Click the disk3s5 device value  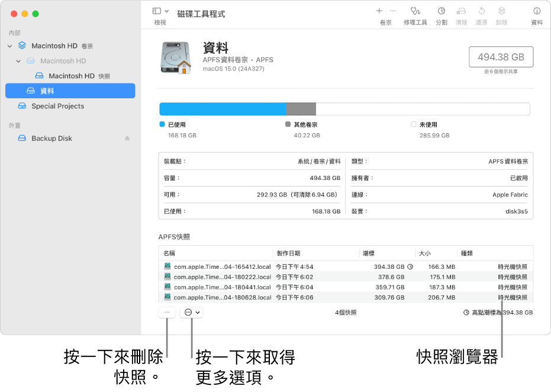pyautogui.click(x=517, y=211)
